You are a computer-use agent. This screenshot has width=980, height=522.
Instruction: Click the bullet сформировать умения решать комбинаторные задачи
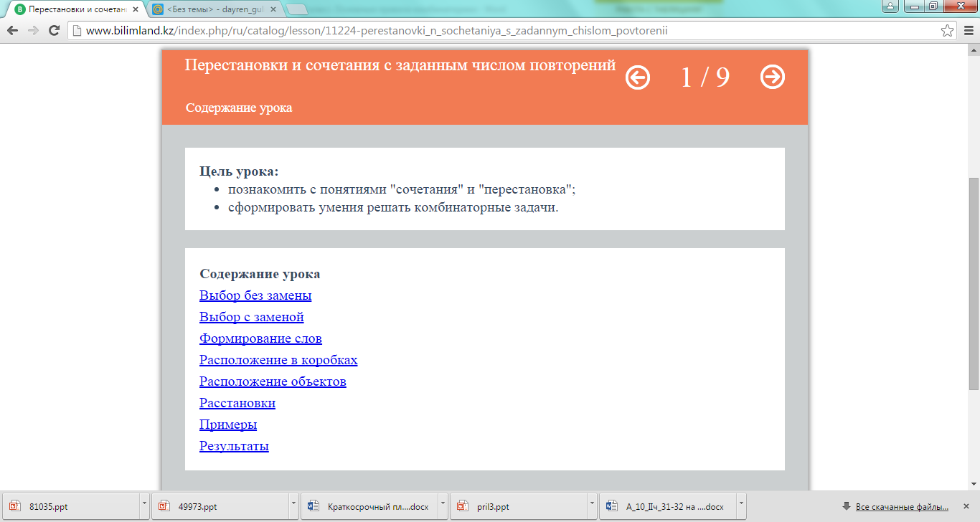(393, 208)
